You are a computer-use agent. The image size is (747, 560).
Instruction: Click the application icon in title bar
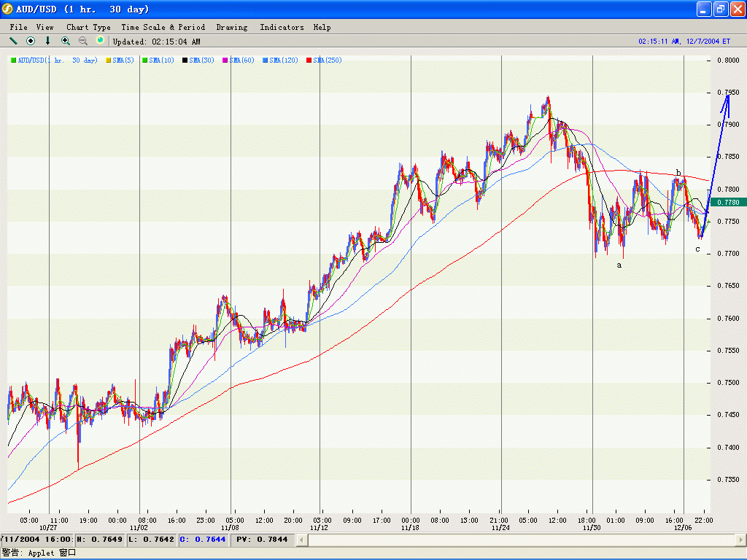pyautogui.click(x=7, y=9)
